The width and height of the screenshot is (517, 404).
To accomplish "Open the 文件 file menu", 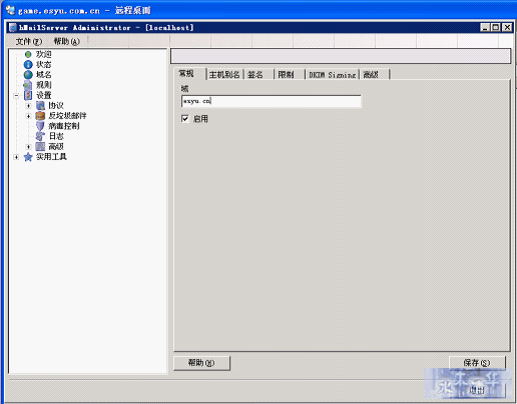I will click(x=29, y=41).
